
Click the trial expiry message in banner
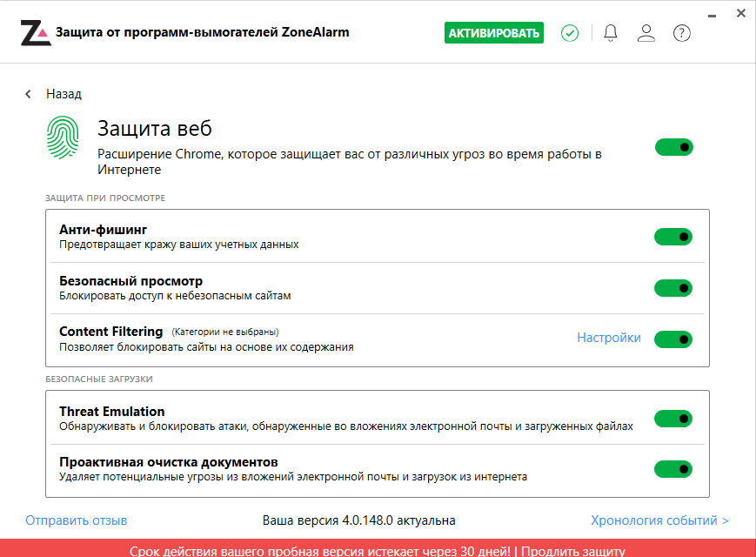tap(320, 551)
